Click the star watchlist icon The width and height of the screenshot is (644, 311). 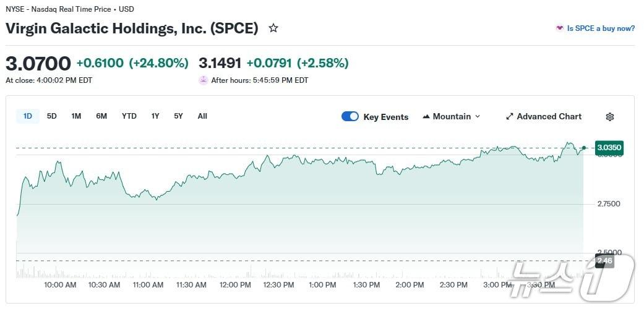[x=273, y=28]
